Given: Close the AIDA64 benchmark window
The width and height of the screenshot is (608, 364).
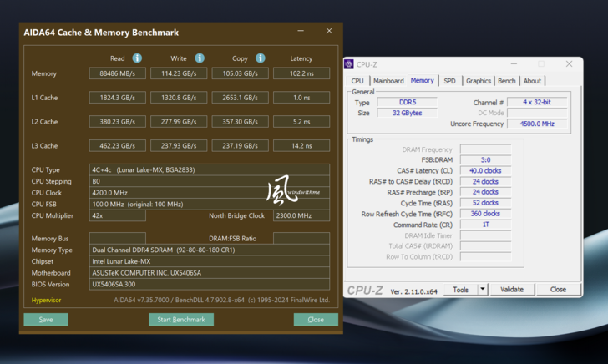Looking at the screenshot, I should point(329,32).
